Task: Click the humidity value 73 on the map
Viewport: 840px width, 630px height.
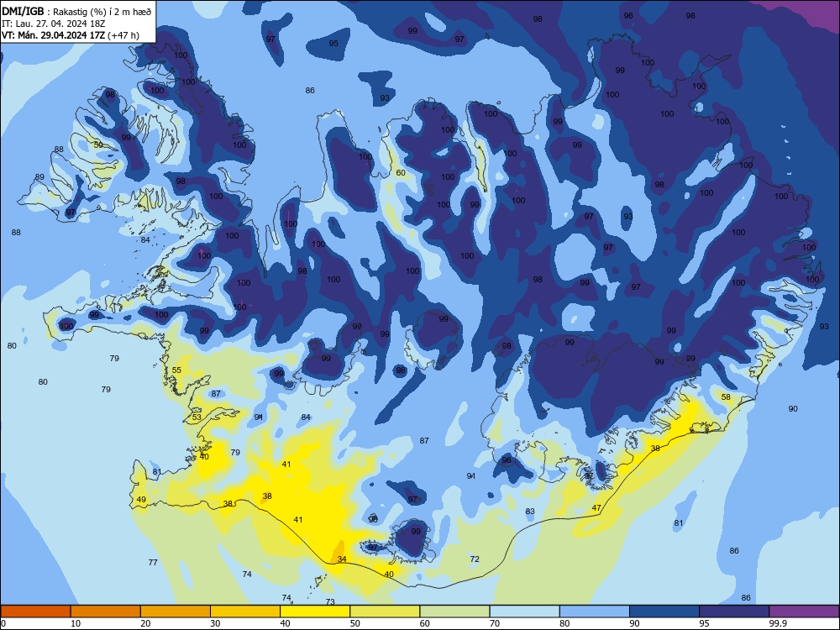Action: [330, 601]
